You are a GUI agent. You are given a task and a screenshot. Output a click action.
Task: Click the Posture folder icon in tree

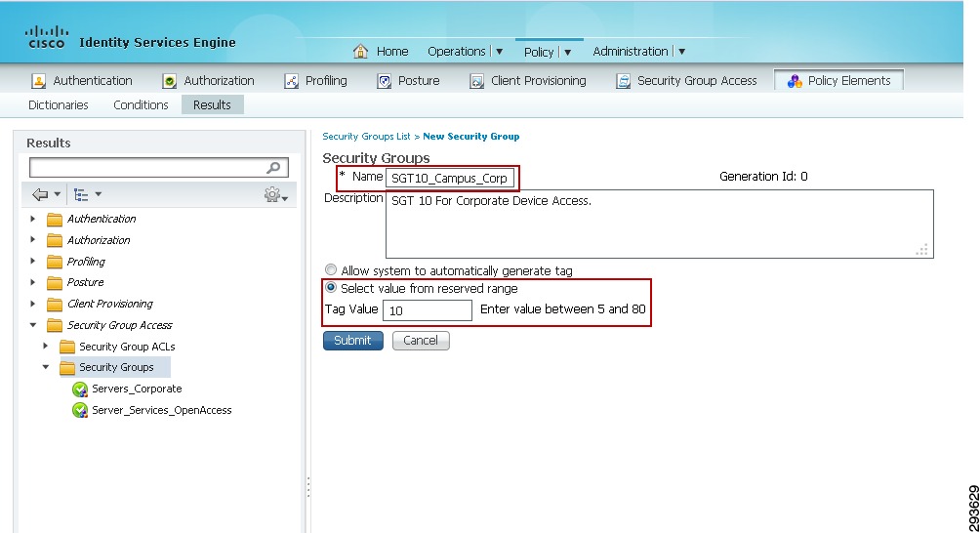pyautogui.click(x=55, y=283)
